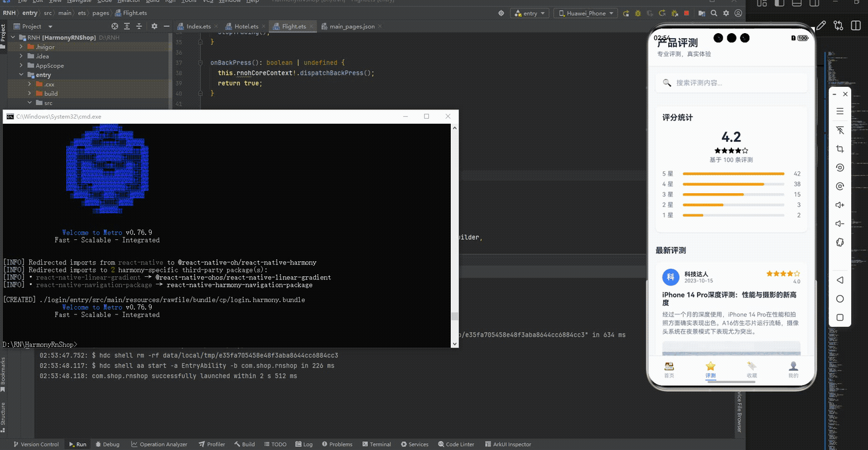This screenshot has width=868, height=450.
Task: Click the user account avatar icon
Action: click(738, 13)
